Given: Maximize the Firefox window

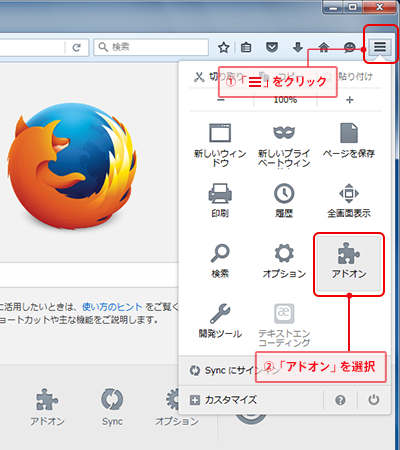Looking at the screenshot, I should (x=352, y=7).
